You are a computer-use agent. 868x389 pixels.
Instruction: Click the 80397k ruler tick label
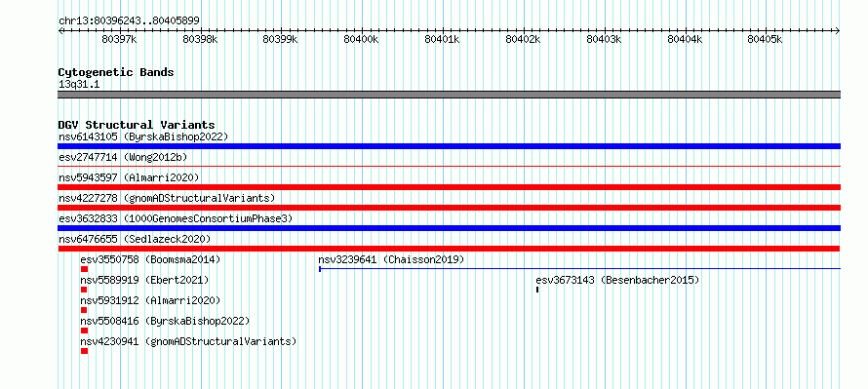pyautogui.click(x=120, y=39)
